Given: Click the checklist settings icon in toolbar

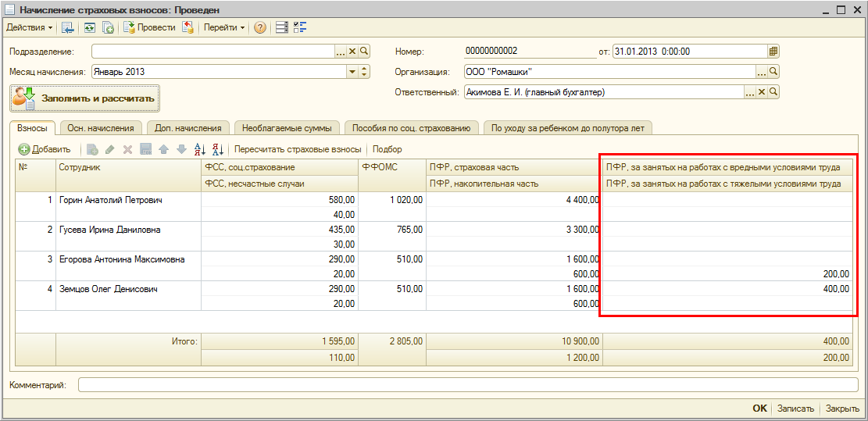Looking at the screenshot, I should (300, 27).
